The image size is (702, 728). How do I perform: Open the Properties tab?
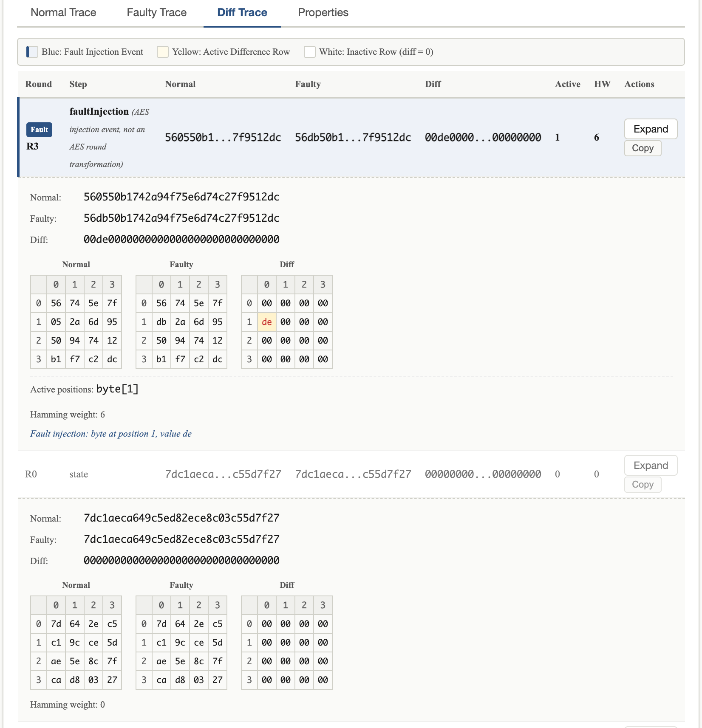pyautogui.click(x=323, y=13)
